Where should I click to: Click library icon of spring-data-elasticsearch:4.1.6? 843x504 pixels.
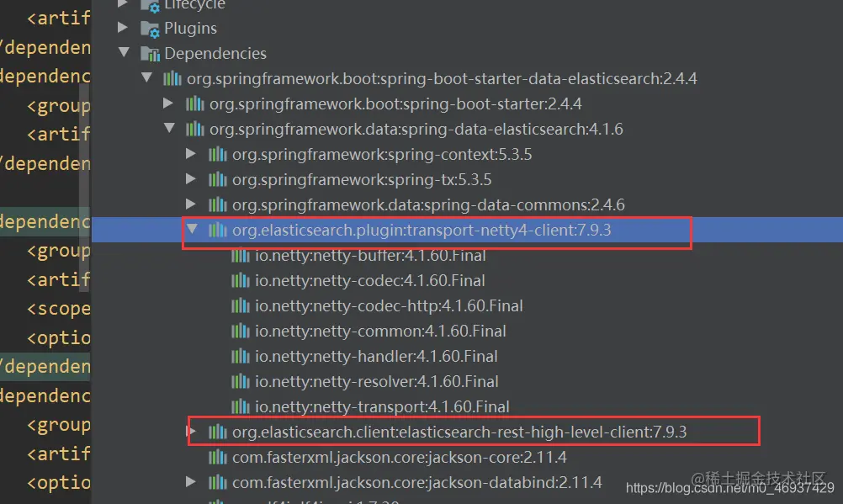click(x=194, y=129)
